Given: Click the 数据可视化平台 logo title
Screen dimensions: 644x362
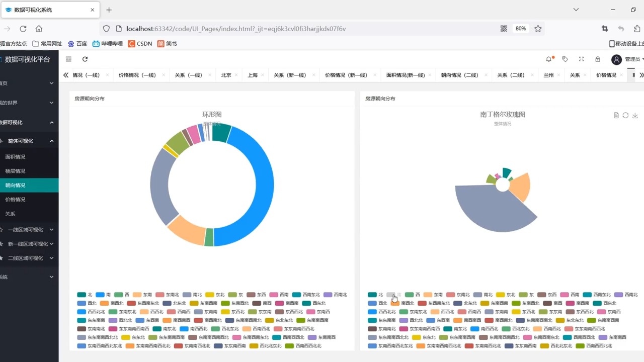Looking at the screenshot, I should [28, 59].
